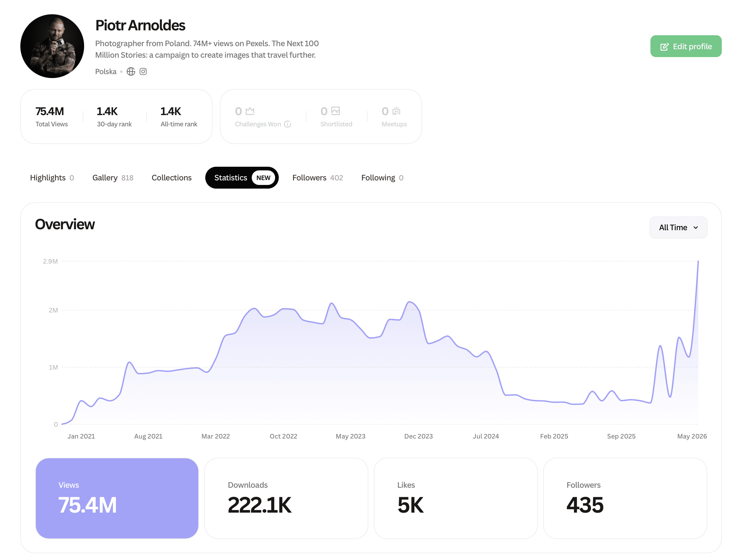
Task: Open the All Time range dropdown
Action: click(678, 227)
